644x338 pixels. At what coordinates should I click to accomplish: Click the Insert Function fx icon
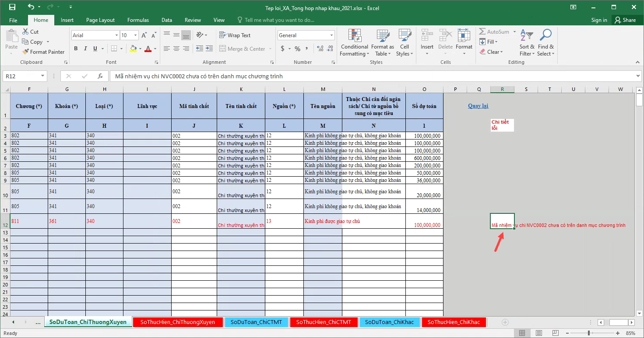click(x=100, y=76)
